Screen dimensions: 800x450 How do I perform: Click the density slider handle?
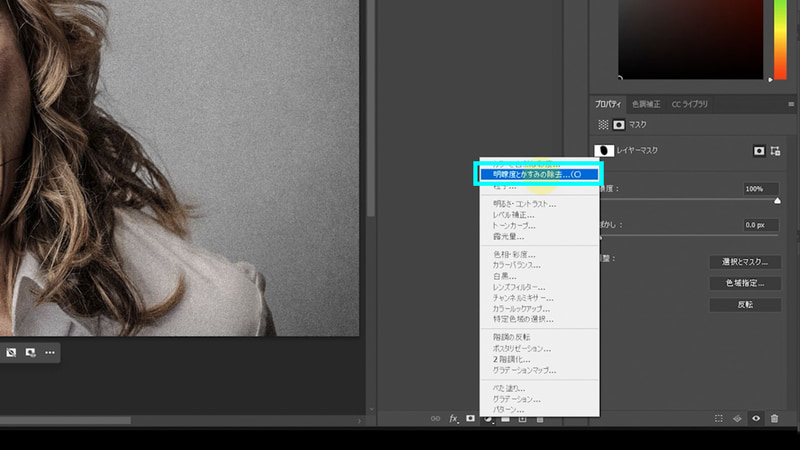tap(777, 201)
